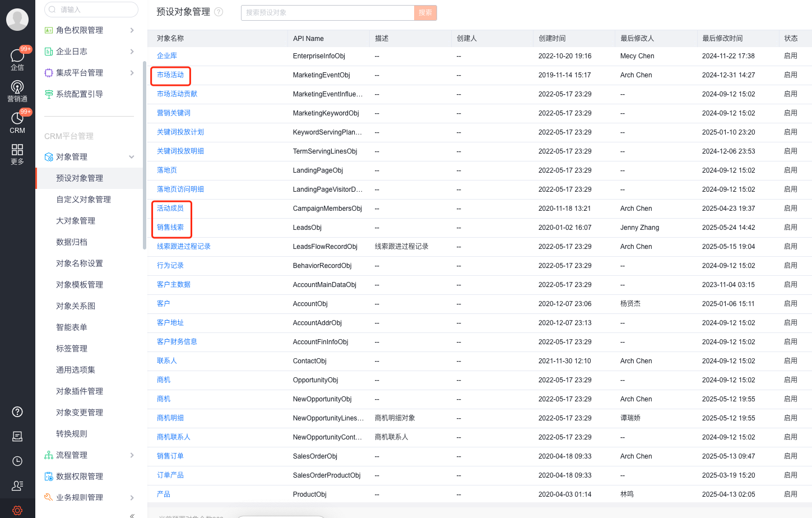812x518 pixels.
Task: Click the user avatar at top left
Action: (x=17, y=20)
